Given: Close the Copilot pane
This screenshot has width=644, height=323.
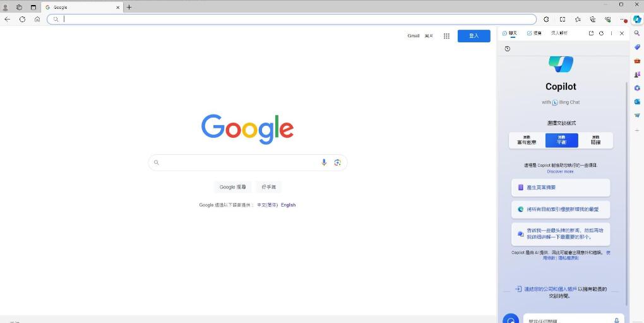Looking at the screenshot, I should 621,34.
